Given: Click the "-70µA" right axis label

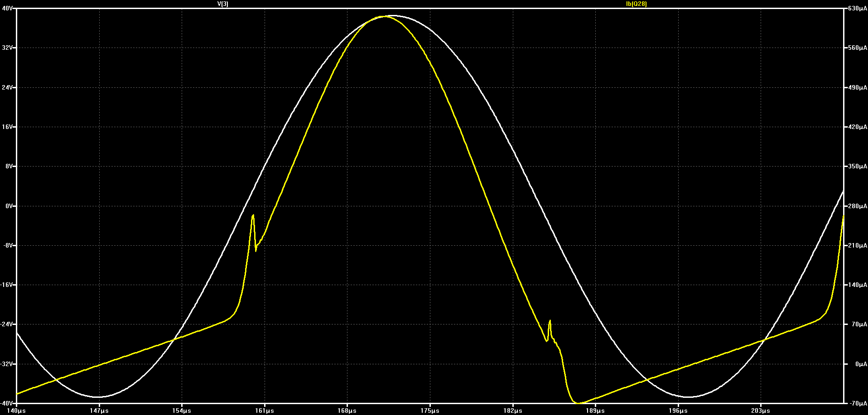Looking at the screenshot, I should [858, 403].
